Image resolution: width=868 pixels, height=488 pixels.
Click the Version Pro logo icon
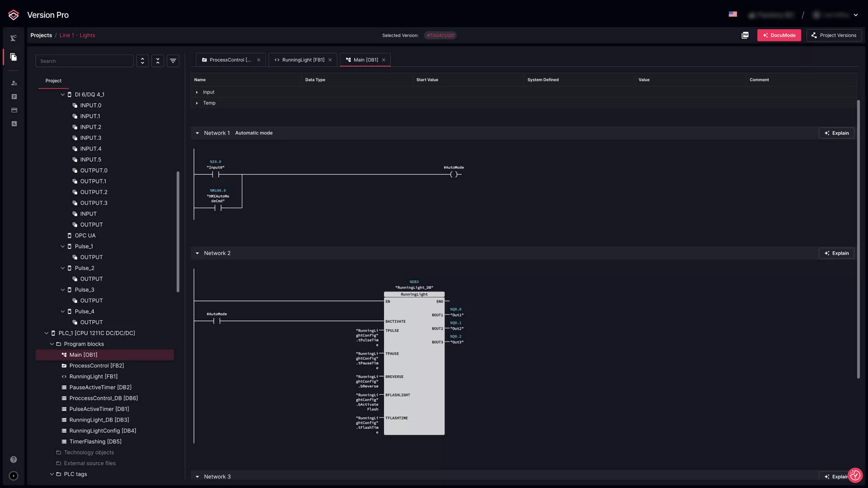14,15
